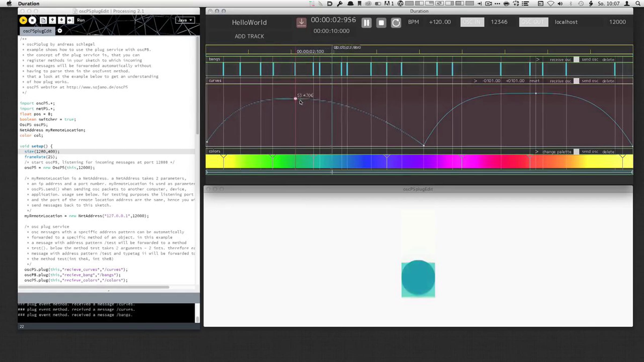644x362 pixels.
Task: Open the Java mode dropdown
Action: pyautogui.click(x=185, y=20)
